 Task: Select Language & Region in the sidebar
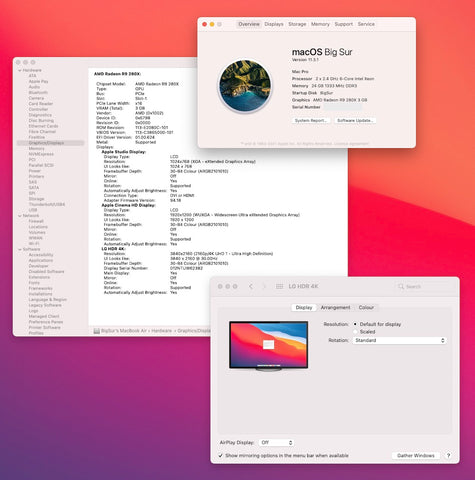pyautogui.click(x=48, y=300)
